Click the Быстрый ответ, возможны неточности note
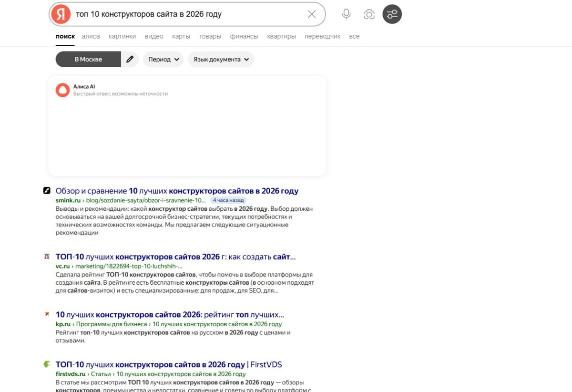The width and height of the screenshot is (572, 392). 121,94
